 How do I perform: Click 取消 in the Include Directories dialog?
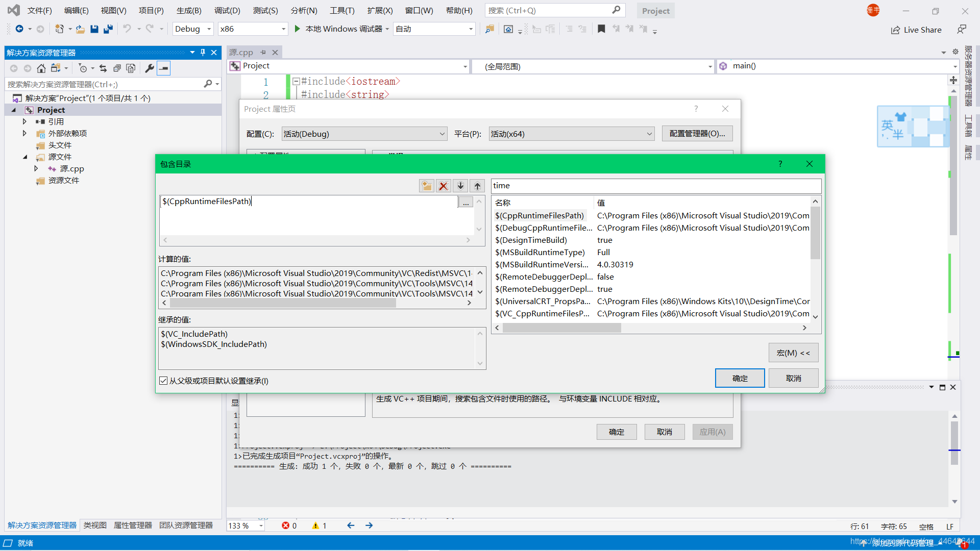[793, 378]
